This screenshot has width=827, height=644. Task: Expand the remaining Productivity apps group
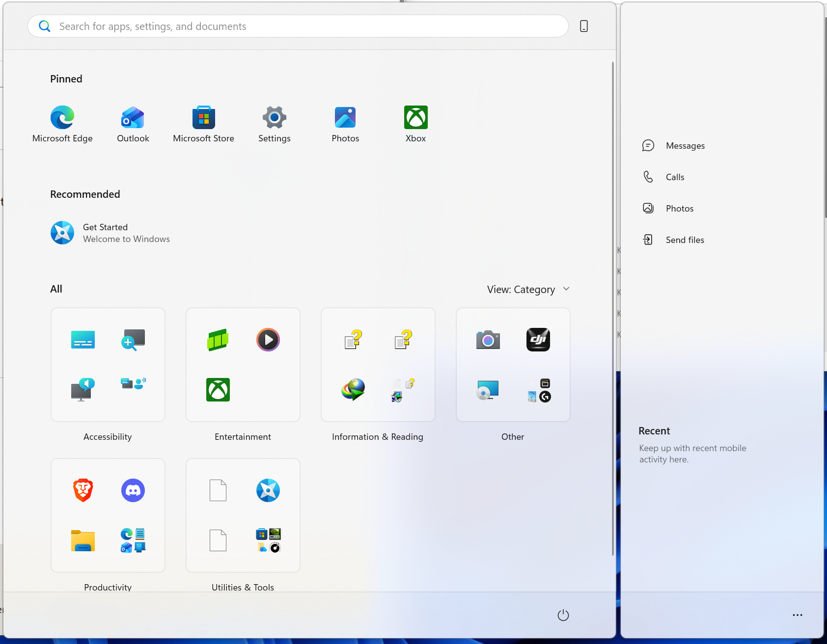(x=133, y=540)
